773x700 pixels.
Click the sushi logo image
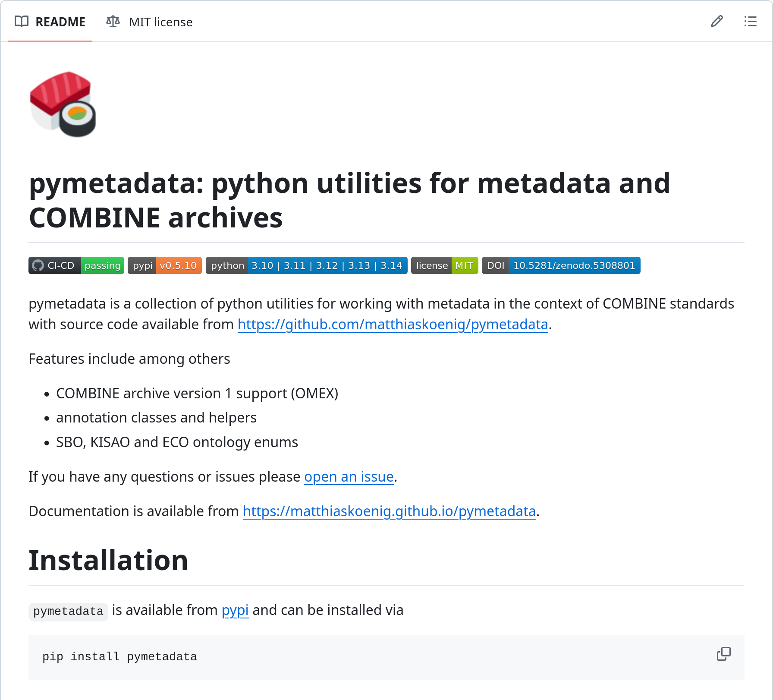coord(63,104)
